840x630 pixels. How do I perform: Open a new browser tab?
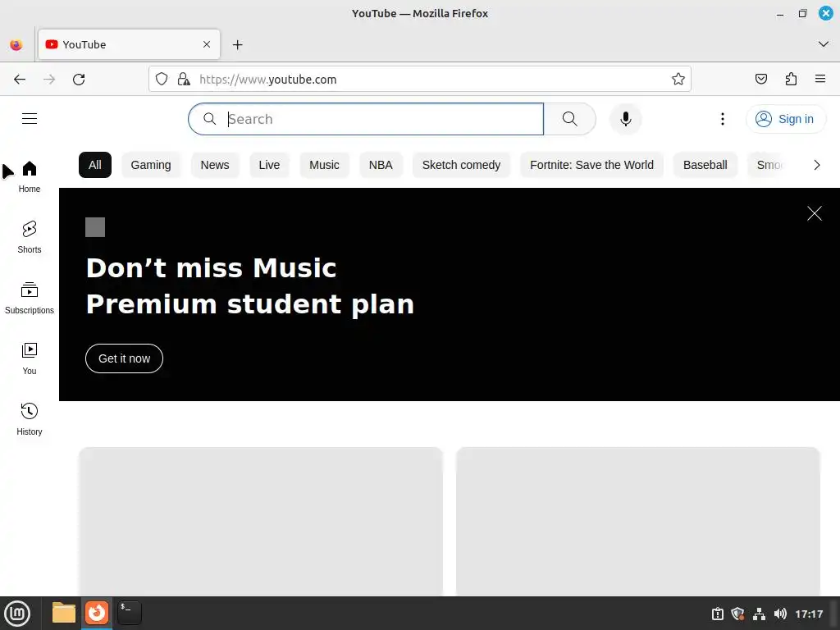coord(237,45)
